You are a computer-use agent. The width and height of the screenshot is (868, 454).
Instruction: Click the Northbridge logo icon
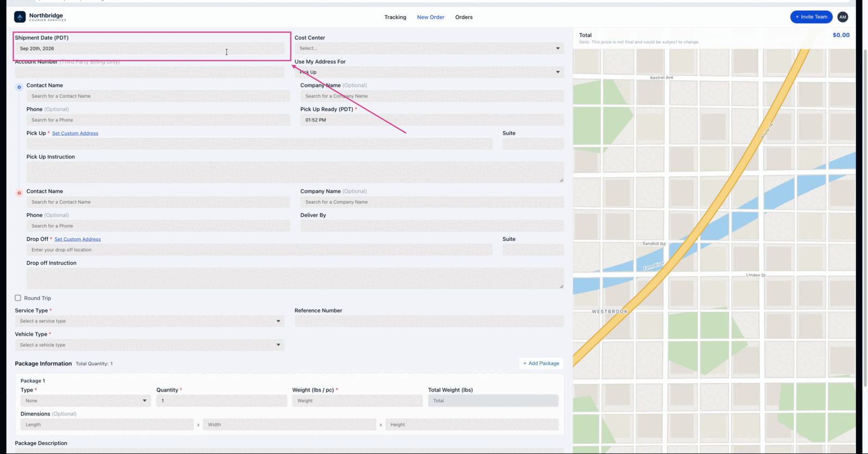coord(20,17)
